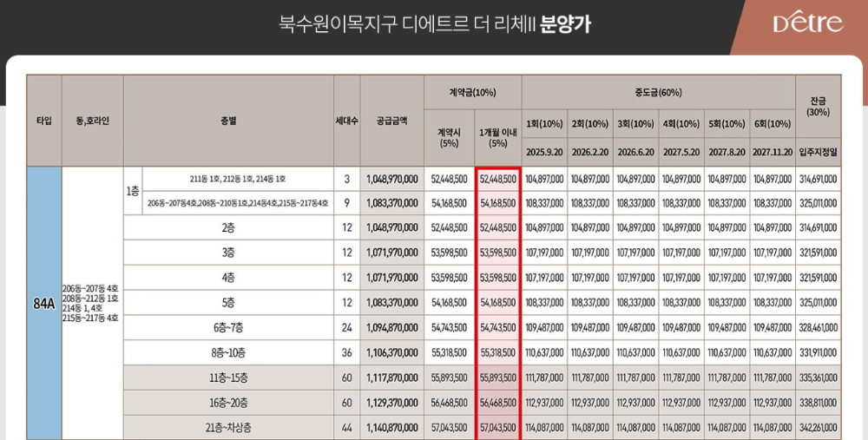Viewport: 868px width, 440px height.
Task: Select the 2층 floor row label
Action: coord(228,227)
